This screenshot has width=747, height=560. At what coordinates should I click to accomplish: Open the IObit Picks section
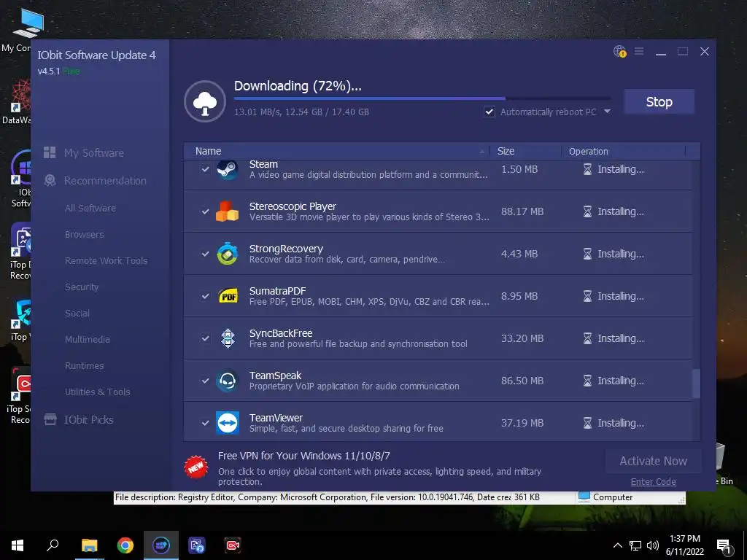pos(88,419)
